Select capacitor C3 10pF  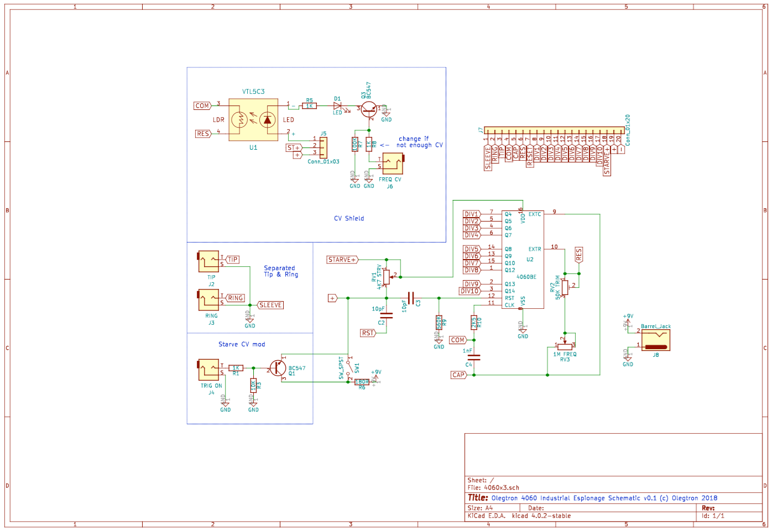(x=410, y=298)
